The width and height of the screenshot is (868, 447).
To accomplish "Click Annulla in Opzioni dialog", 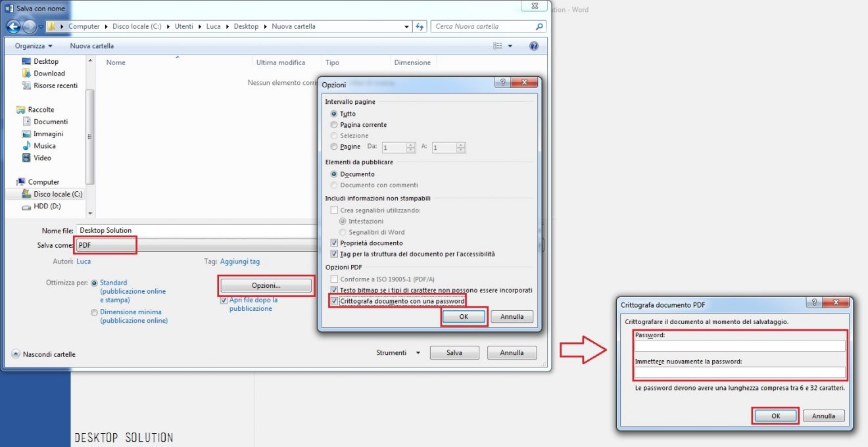I will [x=512, y=317].
